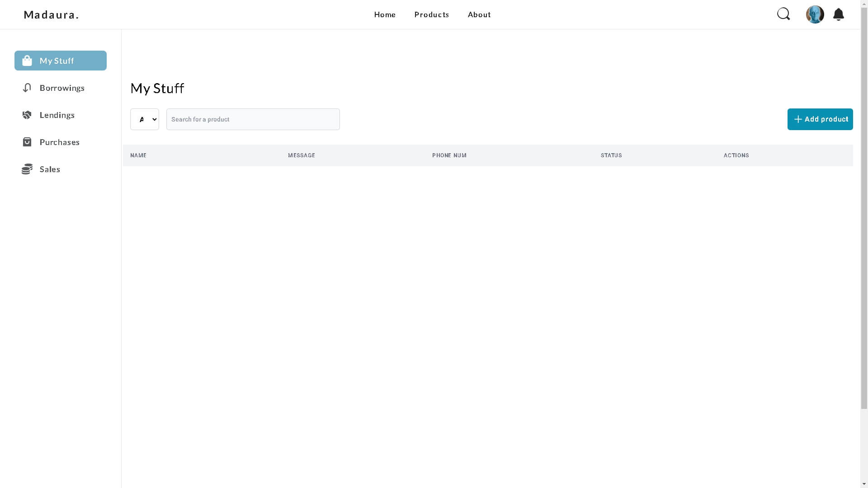Select the Sales sidebar item
Viewport: 868px width, 488px height.
coord(50,169)
